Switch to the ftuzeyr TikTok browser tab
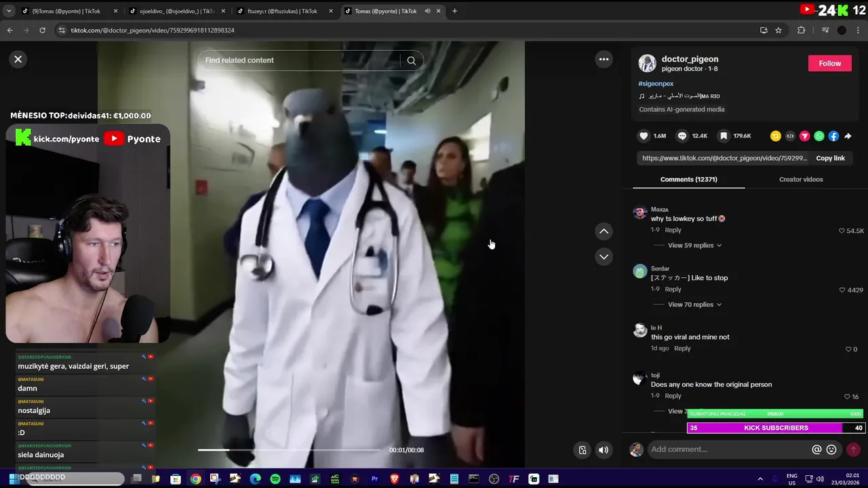This screenshot has height=488, width=868. click(282, 11)
